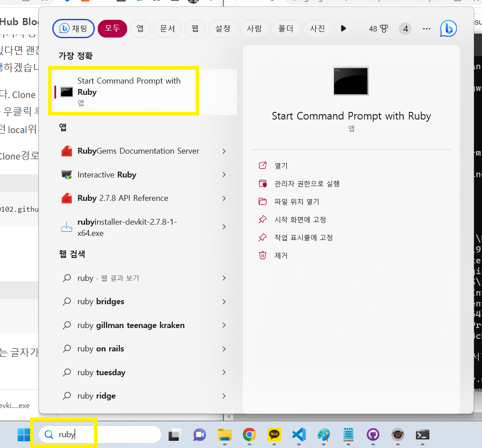Image resolution: width=482 pixels, height=448 pixels.
Task: Select the 'ruby ridge' suggestion
Action: tap(97, 396)
